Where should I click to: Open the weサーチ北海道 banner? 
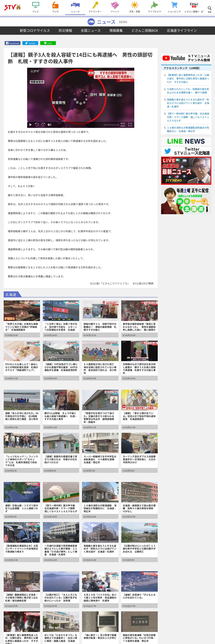[x=186, y=200]
